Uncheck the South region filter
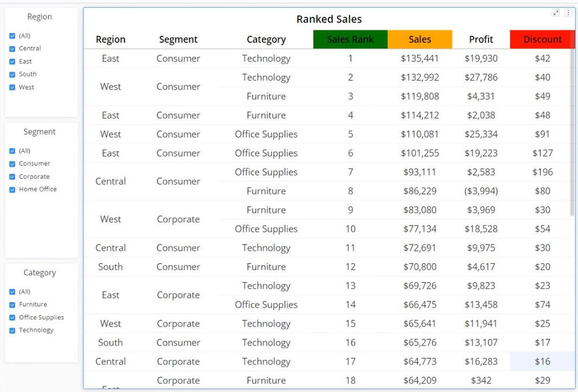578x392 pixels. click(x=13, y=75)
